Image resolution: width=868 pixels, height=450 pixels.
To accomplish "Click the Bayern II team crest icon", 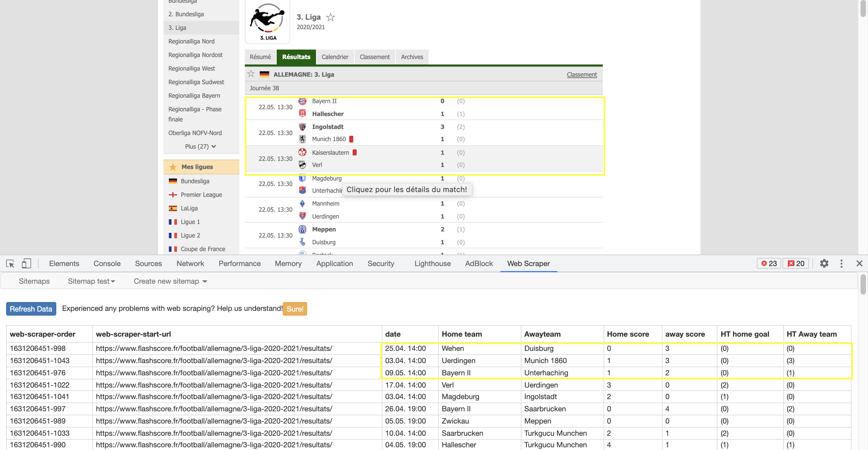I will point(302,101).
